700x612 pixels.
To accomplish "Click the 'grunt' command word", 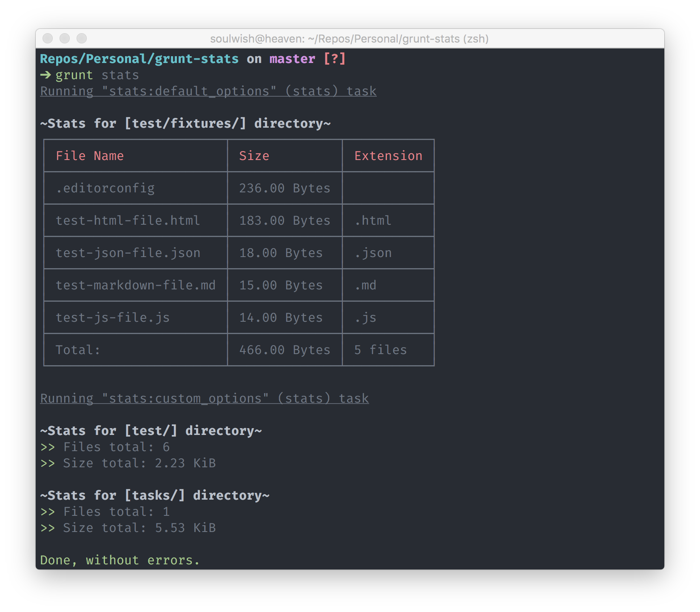I will tap(74, 75).
